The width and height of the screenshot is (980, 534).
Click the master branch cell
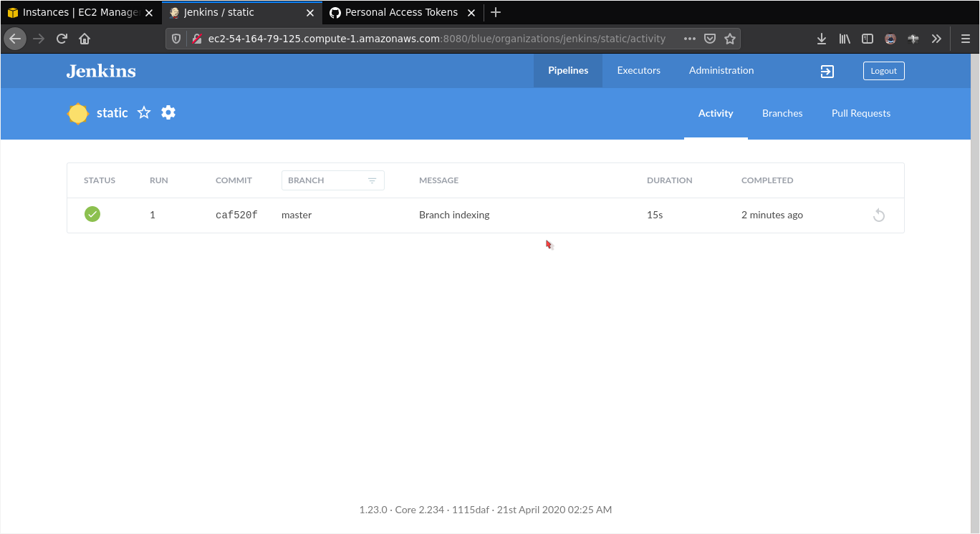[x=297, y=215]
